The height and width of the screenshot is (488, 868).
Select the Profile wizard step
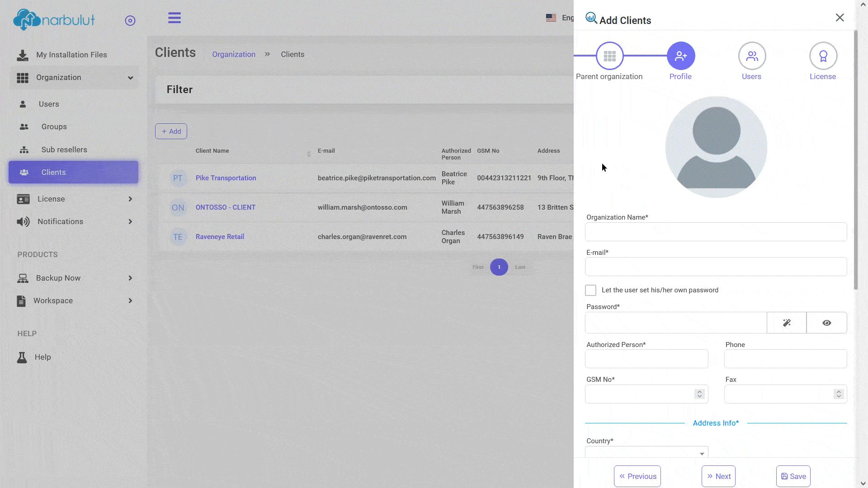click(x=681, y=56)
